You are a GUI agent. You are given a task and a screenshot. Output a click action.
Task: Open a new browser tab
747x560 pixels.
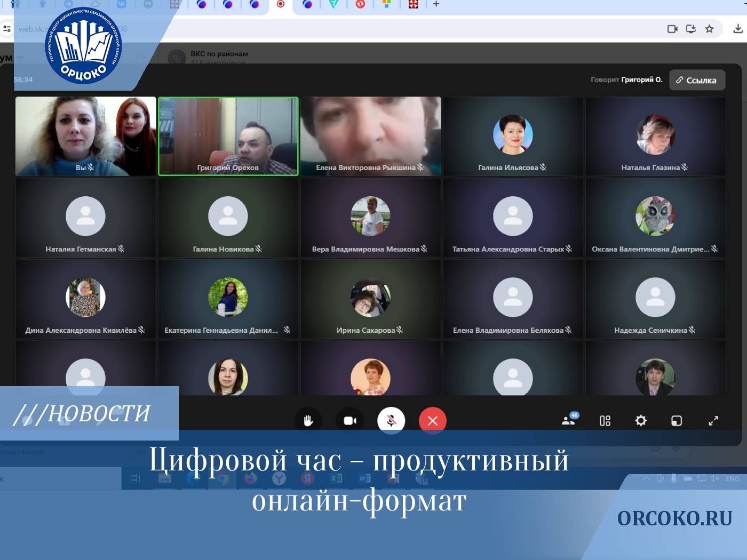(x=436, y=4)
